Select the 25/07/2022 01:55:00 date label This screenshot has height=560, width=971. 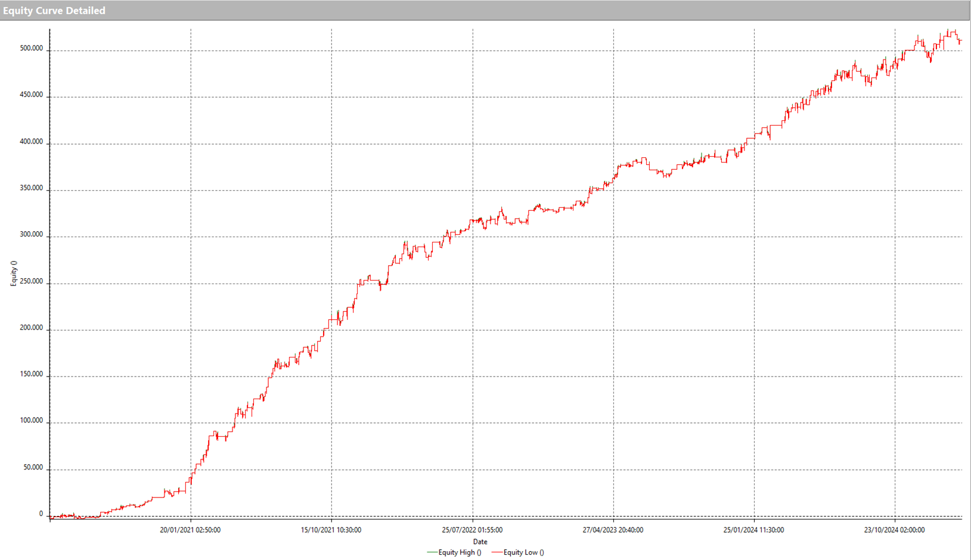click(x=472, y=530)
